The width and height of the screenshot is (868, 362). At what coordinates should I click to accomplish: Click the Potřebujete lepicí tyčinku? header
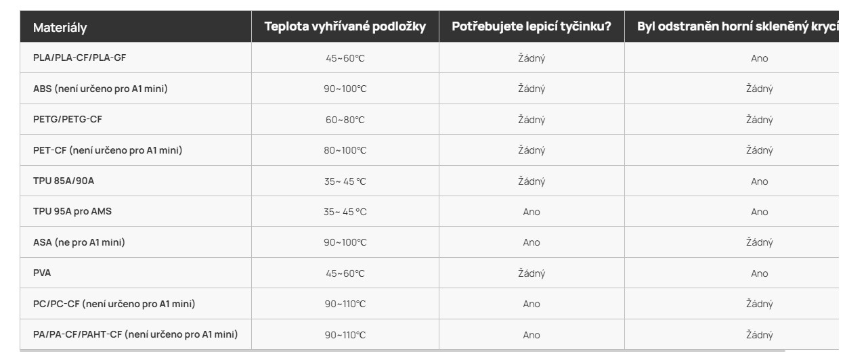click(531, 27)
